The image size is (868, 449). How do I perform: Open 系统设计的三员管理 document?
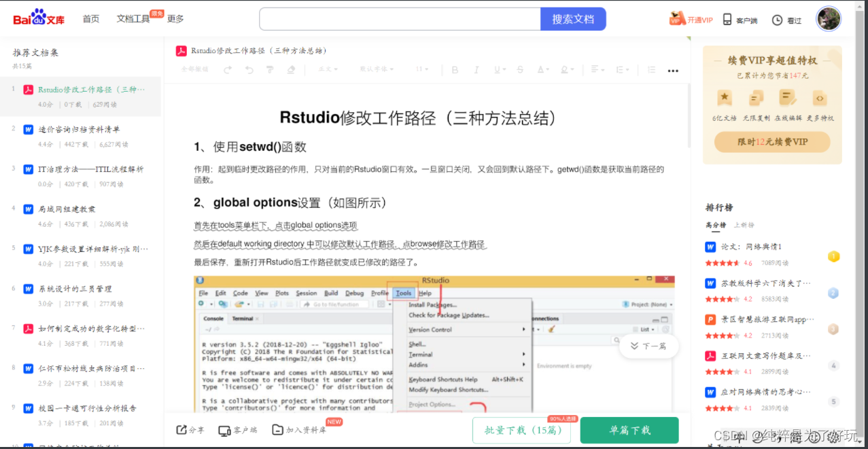click(75, 289)
